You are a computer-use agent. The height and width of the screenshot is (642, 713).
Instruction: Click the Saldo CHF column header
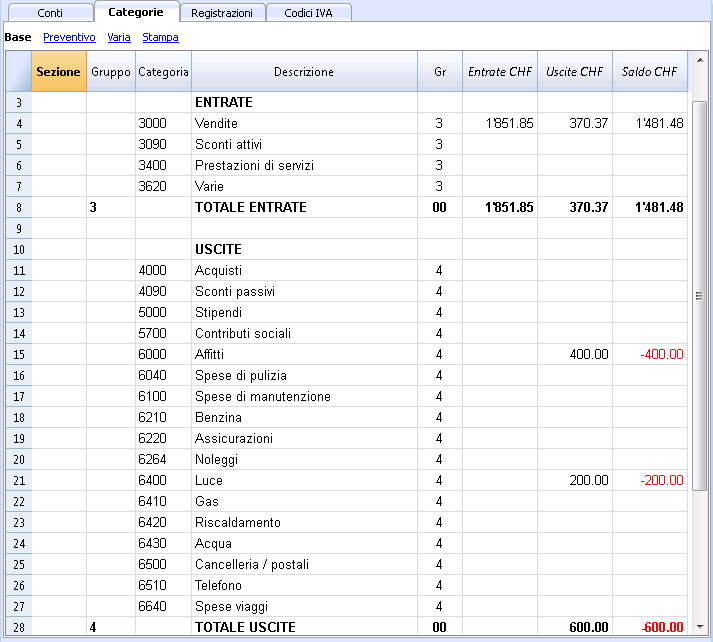pyautogui.click(x=650, y=71)
